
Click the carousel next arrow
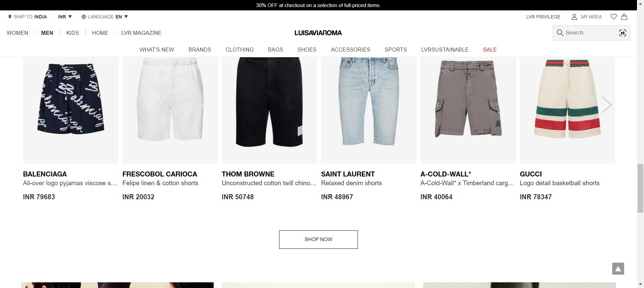(x=606, y=105)
